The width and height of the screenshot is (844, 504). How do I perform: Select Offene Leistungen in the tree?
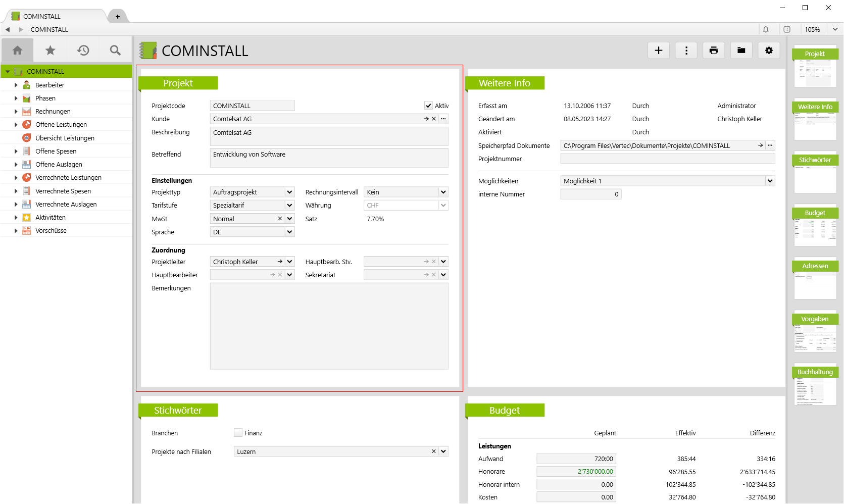(61, 125)
